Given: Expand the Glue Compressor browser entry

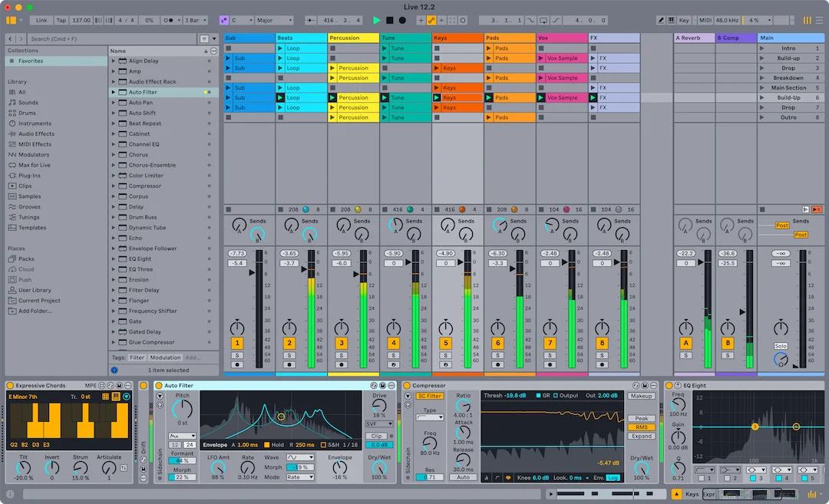Looking at the screenshot, I should coord(113,342).
